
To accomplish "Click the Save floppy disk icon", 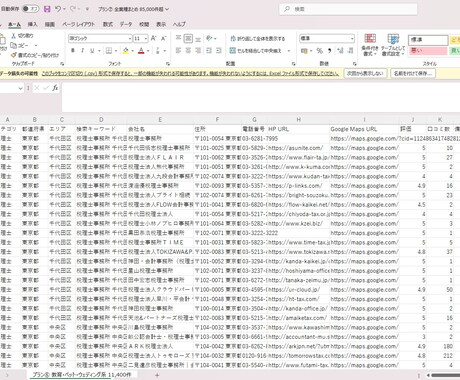I will (47, 9).
